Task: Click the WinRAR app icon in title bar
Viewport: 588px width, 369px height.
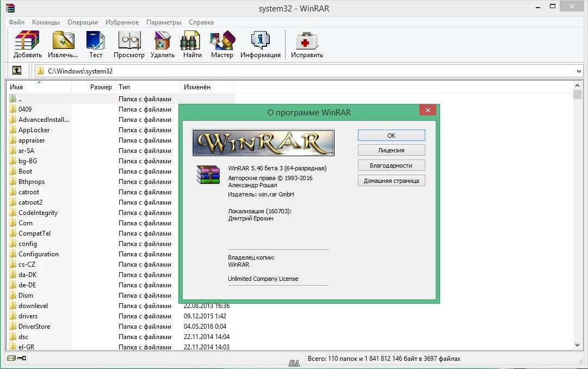Action: coord(10,8)
